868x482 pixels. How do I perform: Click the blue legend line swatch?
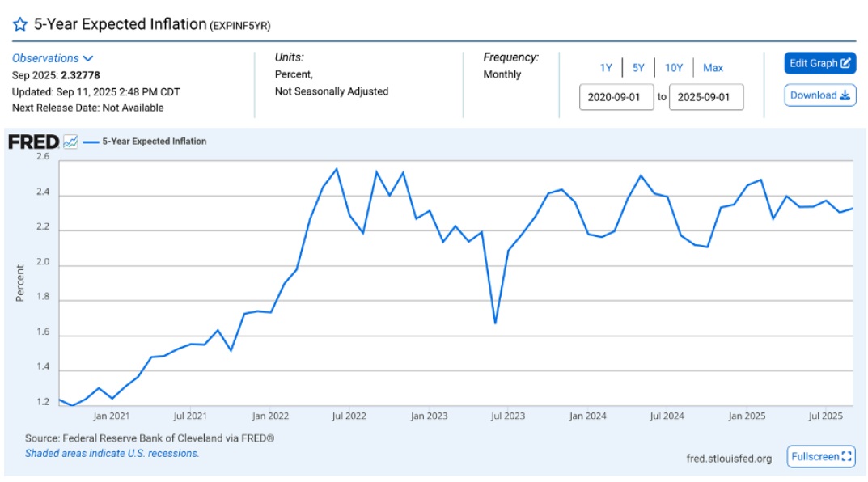click(x=91, y=142)
